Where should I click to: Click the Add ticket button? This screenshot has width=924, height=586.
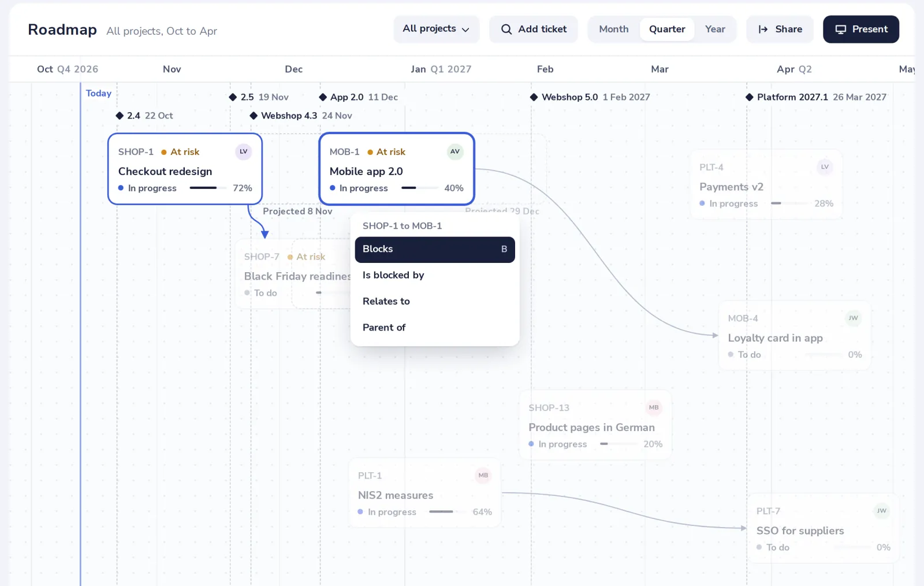coord(534,29)
